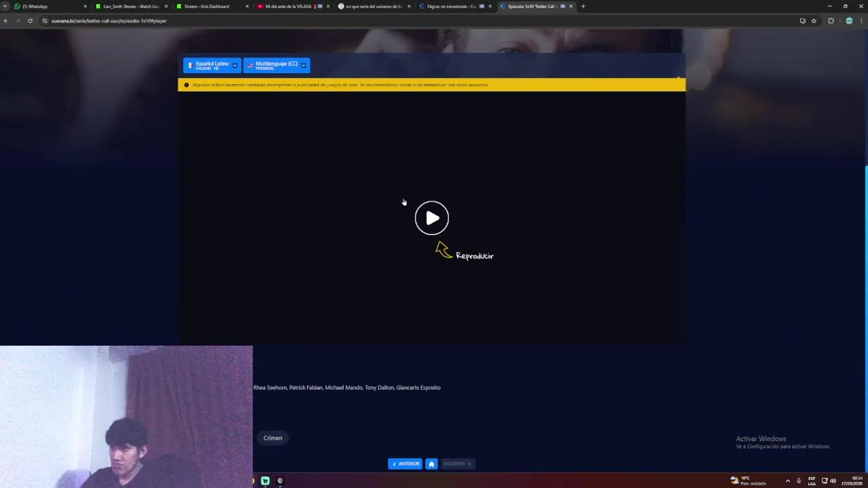Click the home icon between episode buttons

[431, 464]
